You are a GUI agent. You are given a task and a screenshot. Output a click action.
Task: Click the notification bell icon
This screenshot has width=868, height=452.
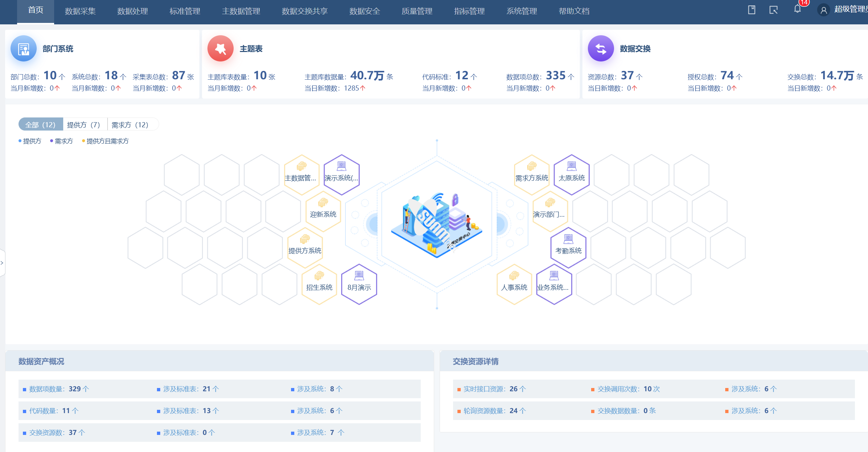797,9
